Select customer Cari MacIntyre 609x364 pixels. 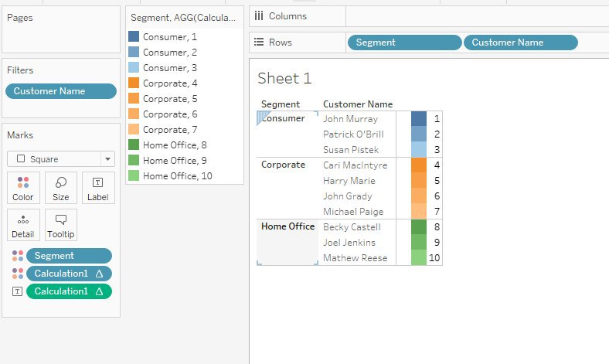click(x=355, y=165)
